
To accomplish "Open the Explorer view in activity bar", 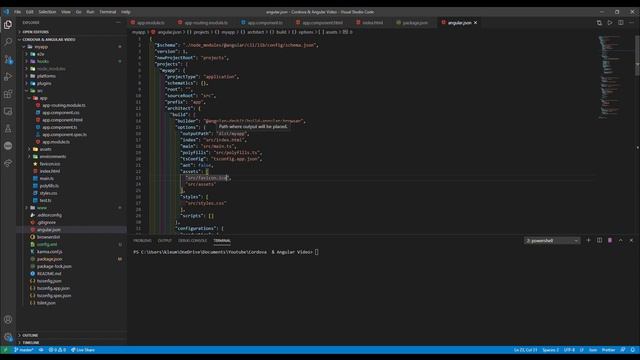I will pyautogui.click(x=8, y=25).
